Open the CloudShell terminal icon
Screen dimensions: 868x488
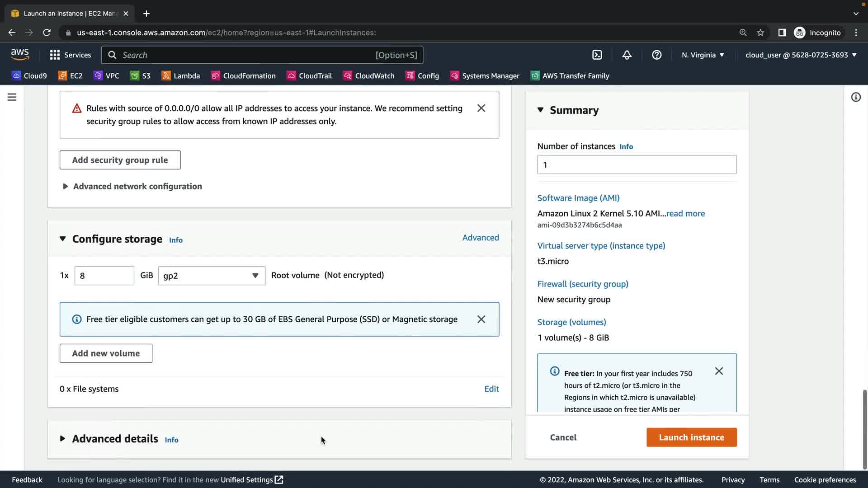click(597, 55)
